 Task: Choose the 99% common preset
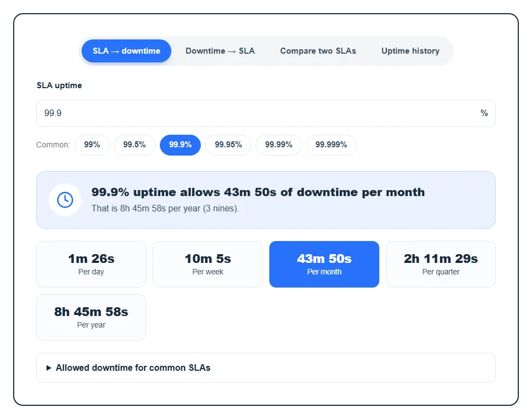pyautogui.click(x=92, y=145)
